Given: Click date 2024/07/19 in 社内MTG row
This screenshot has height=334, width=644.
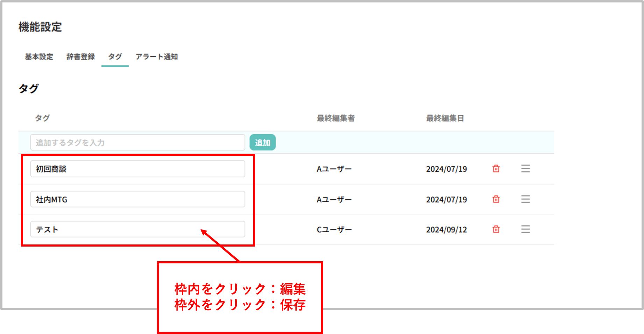Looking at the screenshot, I should click(x=446, y=199).
